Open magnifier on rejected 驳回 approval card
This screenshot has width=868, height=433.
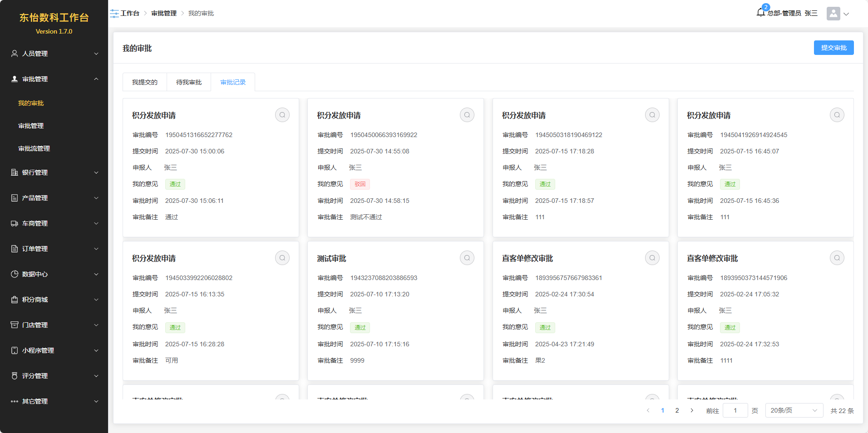coord(467,115)
